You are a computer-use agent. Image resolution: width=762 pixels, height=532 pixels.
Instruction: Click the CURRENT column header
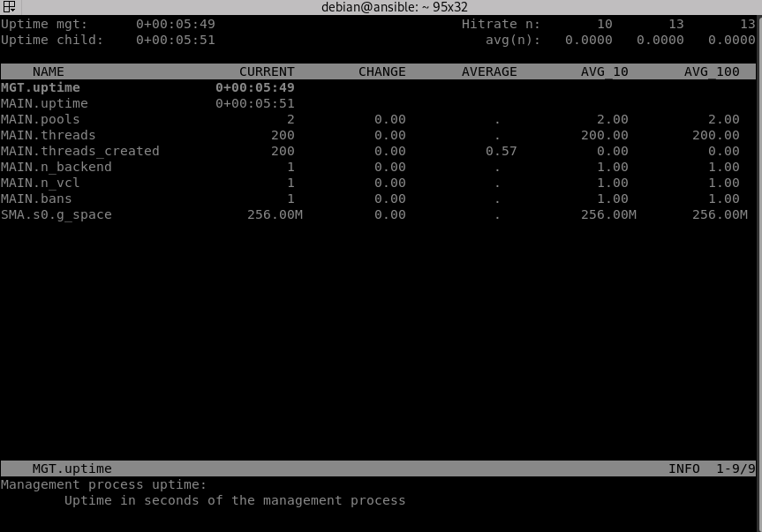[267, 71]
